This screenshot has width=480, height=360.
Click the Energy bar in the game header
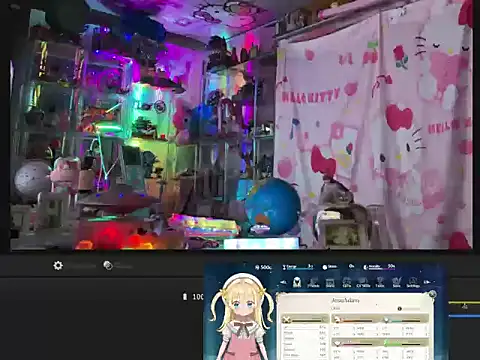coord(298,267)
